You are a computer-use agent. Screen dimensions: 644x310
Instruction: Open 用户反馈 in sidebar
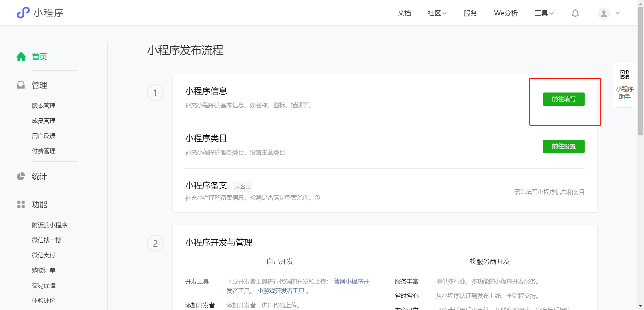pyautogui.click(x=44, y=136)
